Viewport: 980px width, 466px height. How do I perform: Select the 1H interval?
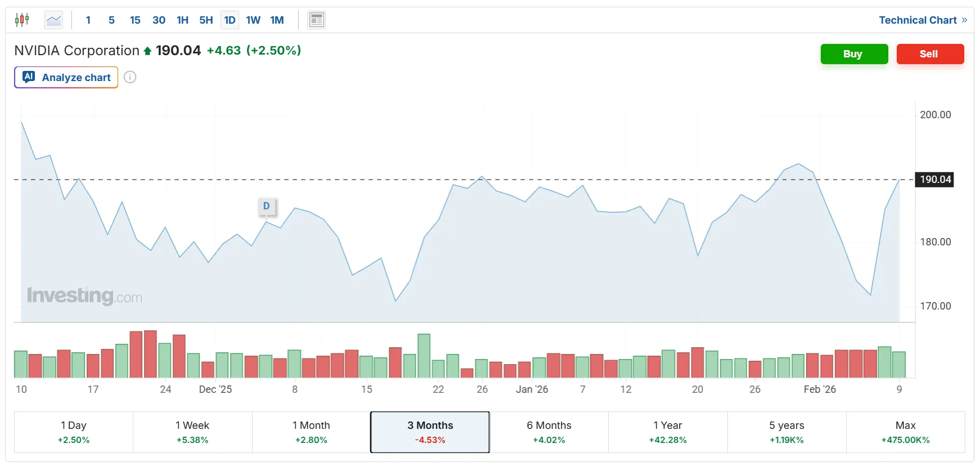tap(182, 20)
